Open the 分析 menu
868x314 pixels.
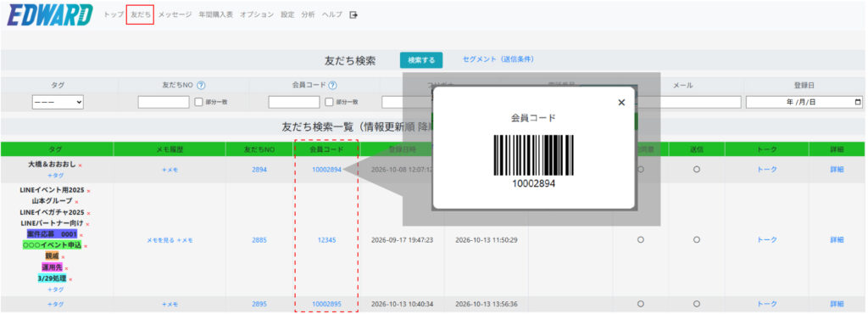(309, 15)
